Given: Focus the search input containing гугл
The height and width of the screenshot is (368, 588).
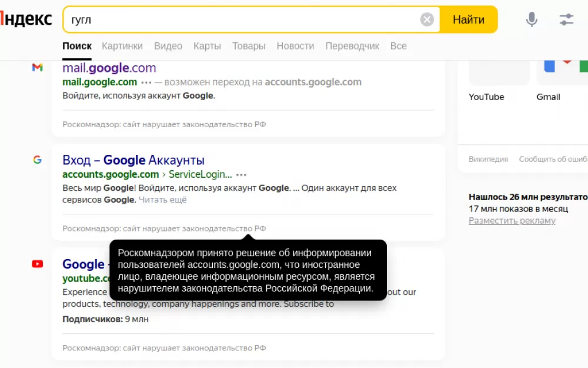Looking at the screenshot, I should click(242, 19).
